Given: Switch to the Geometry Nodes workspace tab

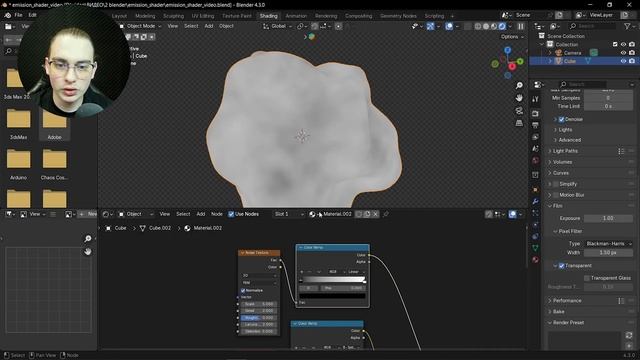Looking at the screenshot, I should (x=398, y=16).
